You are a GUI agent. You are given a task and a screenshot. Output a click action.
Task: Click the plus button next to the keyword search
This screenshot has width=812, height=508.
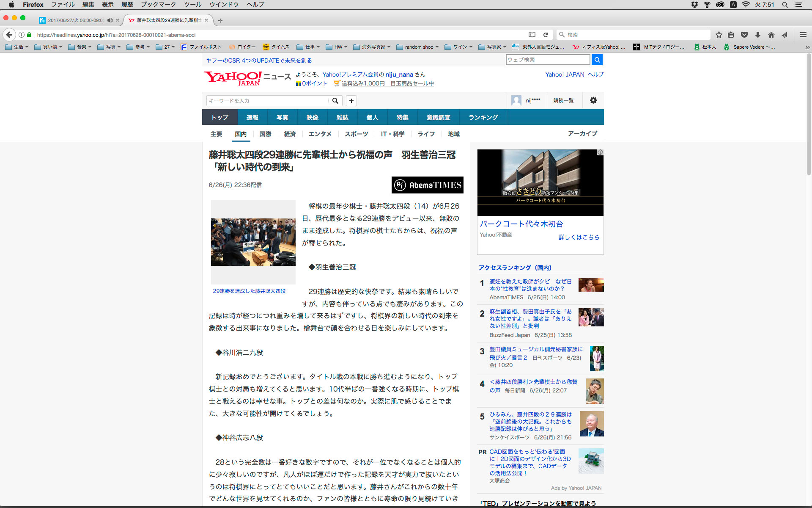[x=351, y=101]
